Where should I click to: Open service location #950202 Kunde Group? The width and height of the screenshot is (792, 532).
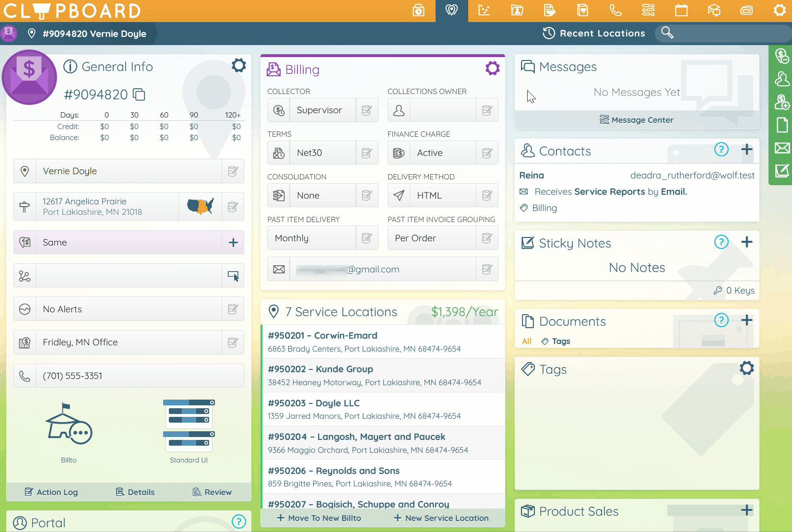pos(383,375)
